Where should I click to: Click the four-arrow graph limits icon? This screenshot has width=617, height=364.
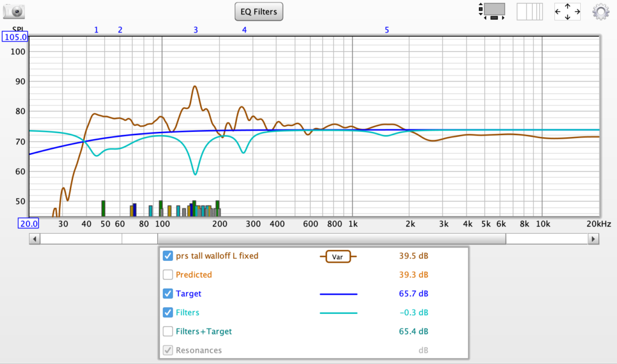568,11
